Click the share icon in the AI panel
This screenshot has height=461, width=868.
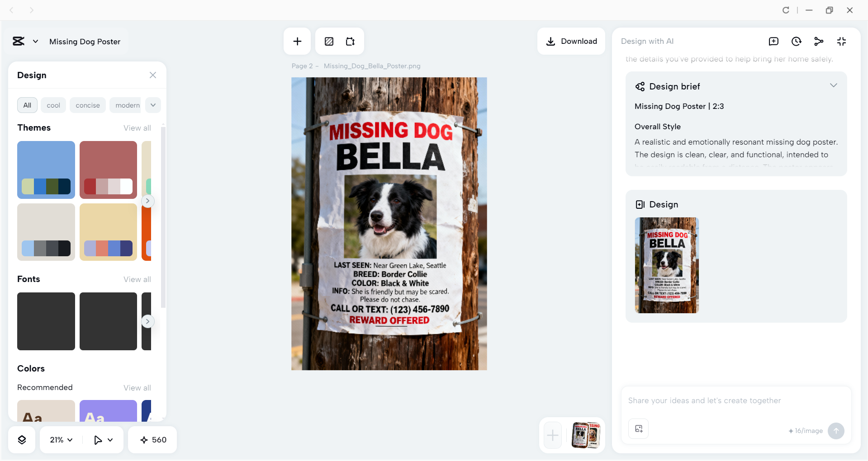(x=819, y=41)
